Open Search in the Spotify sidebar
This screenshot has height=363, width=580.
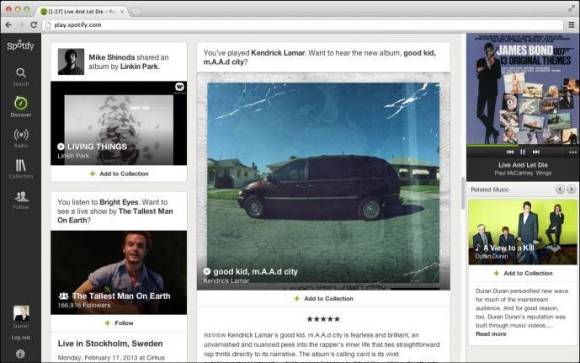click(21, 76)
